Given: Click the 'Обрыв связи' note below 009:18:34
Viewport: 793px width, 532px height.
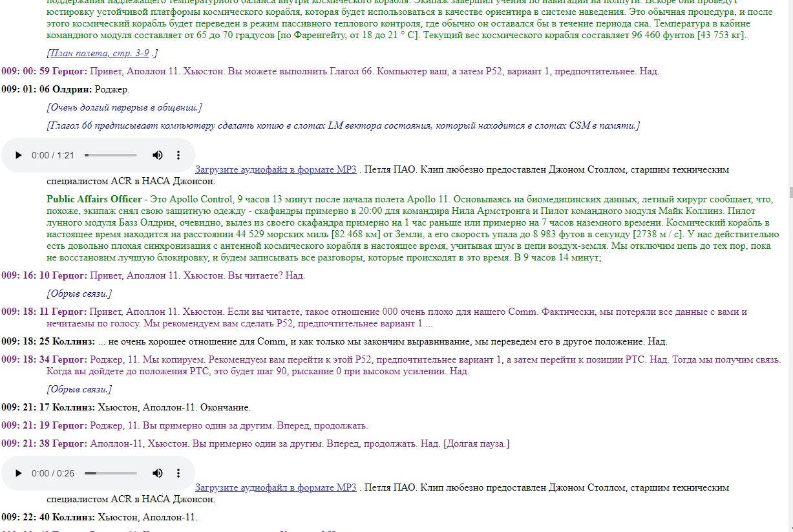Looking at the screenshot, I should click(x=79, y=389).
